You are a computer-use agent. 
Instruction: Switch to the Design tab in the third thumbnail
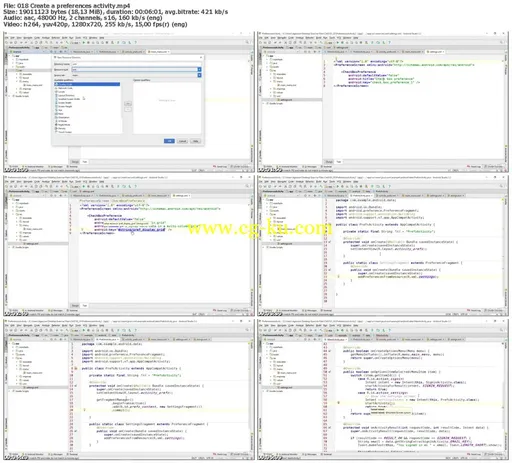(x=75, y=305)
